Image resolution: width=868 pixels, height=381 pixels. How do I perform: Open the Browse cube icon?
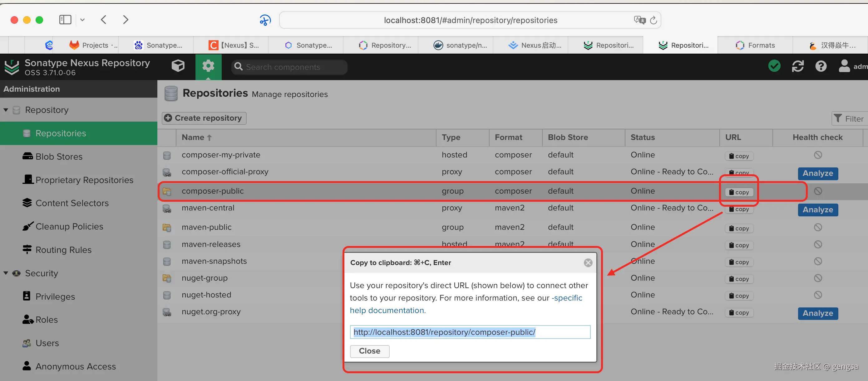[x=178, y=66]
